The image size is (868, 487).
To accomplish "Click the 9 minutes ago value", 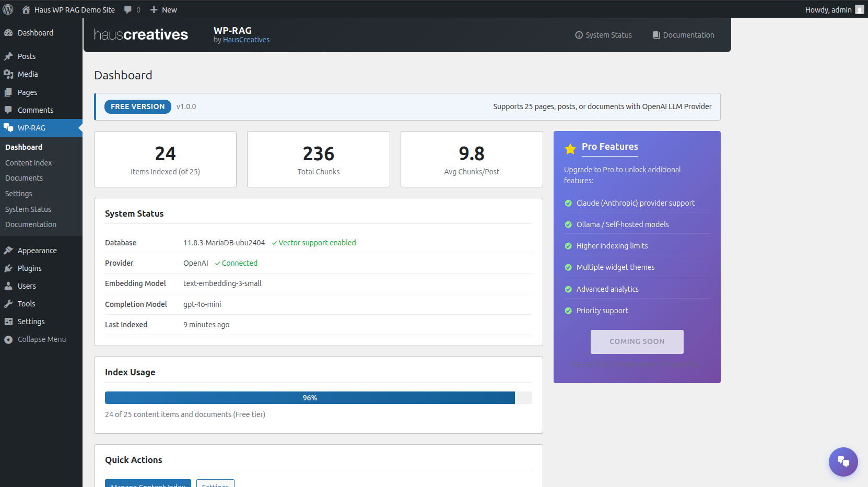I will pyautogui.click(x=206, y=325).
